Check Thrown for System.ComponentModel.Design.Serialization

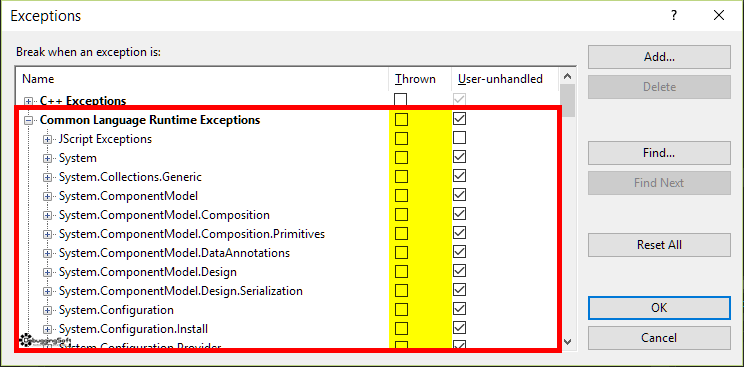point(401,290)
